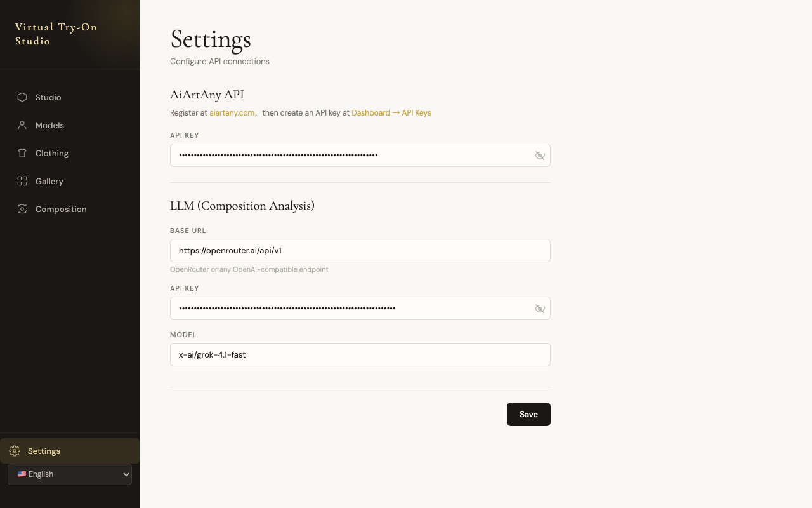The width and height of the screenshot is (812, 508).
Task: Click the AiArtAny API key field
Action: tap(349, 155)
